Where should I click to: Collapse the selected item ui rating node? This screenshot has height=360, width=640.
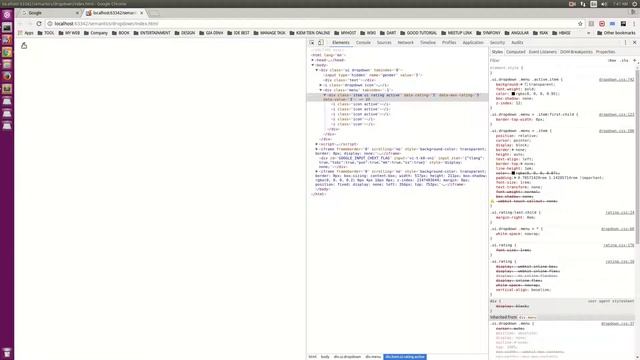pyautogui.click(x=325, y=95)
